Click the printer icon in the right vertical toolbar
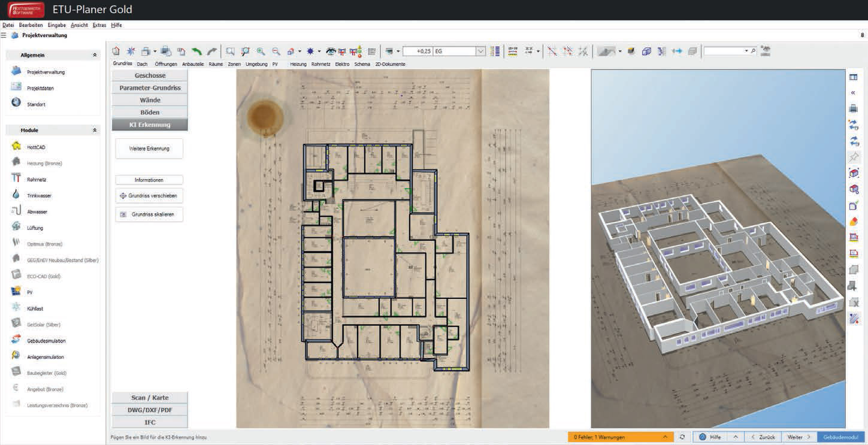The width and height of the screenshot is (868, 445). (854, 108)
